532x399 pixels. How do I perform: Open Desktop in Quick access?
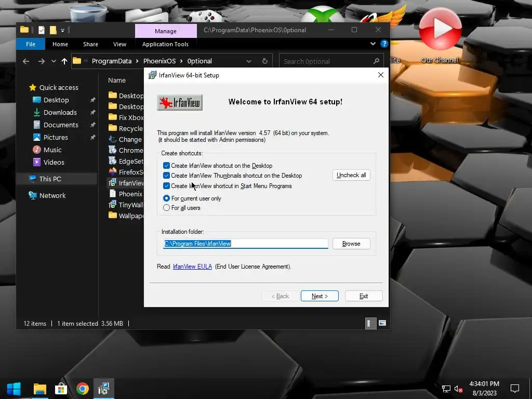(x=56, y=100)
